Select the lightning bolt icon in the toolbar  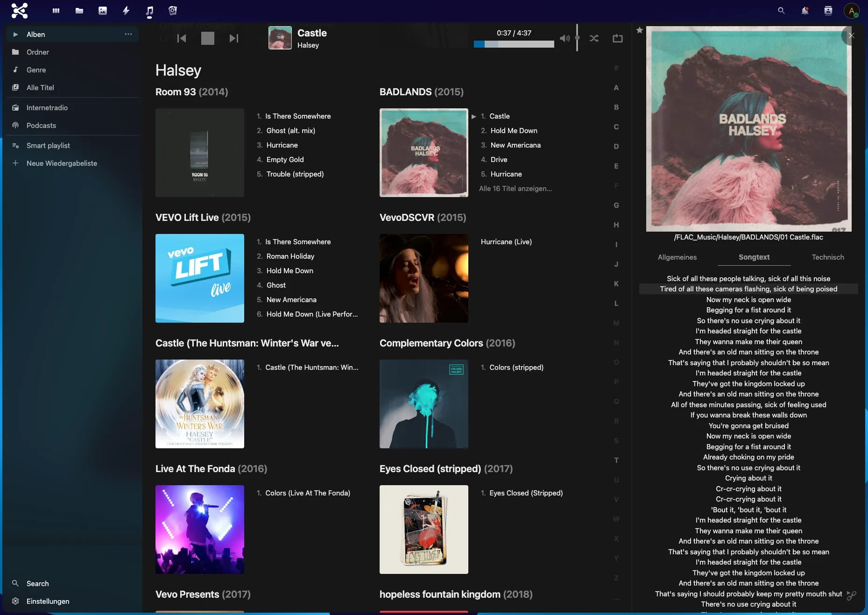click(x=126, y=10)
